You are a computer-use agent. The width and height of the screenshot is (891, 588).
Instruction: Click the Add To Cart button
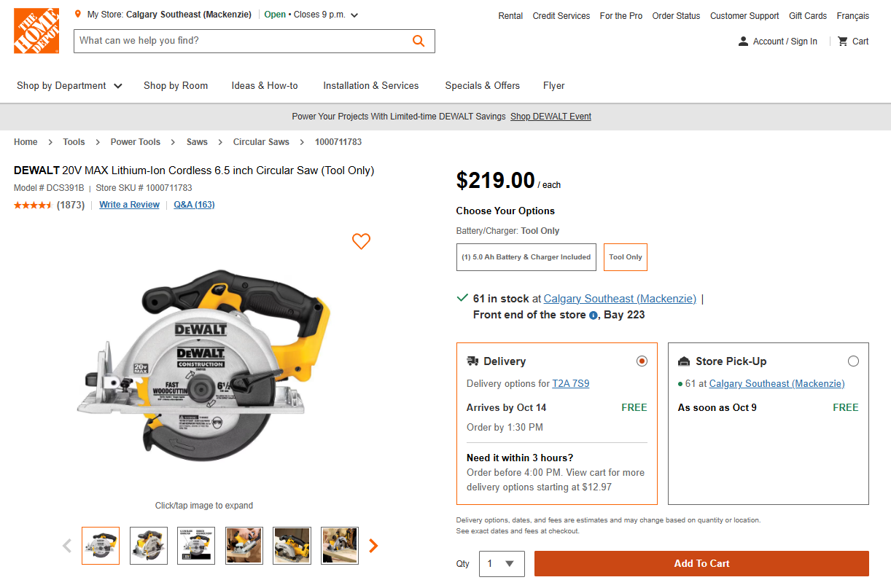point(701,563)
